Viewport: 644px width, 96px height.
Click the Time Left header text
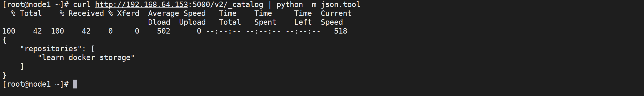pyautogui.click(x=303, y=18)
